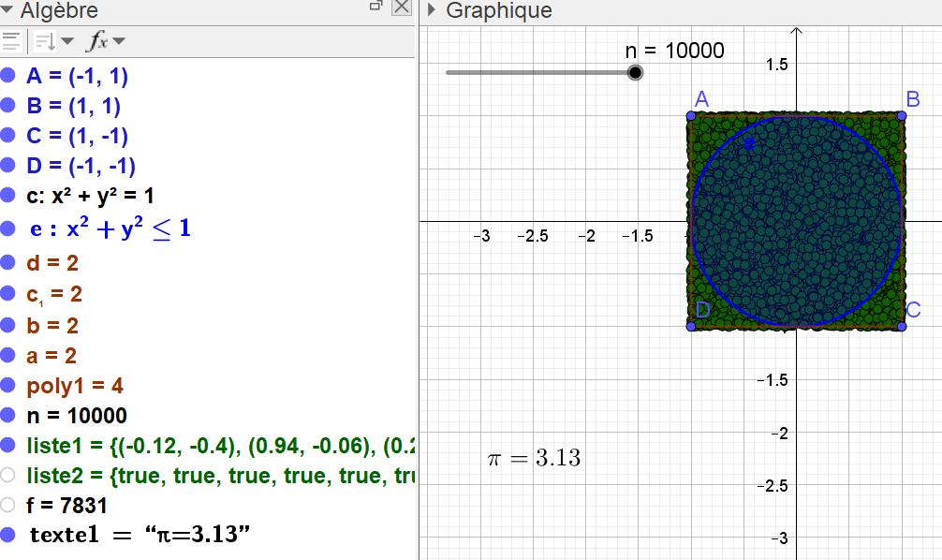Click the Graphique panel title

pyautogui.click(x=499, y=10)
